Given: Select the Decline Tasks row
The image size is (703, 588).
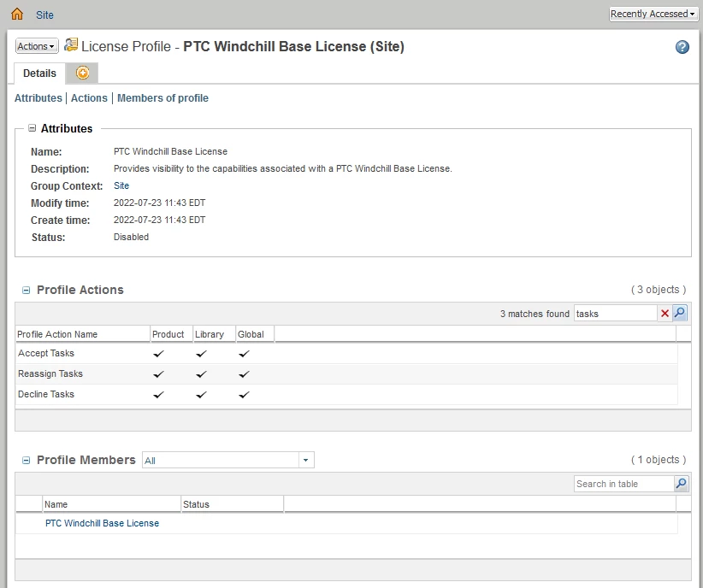Looking at the screenshot, I should click(x=346, y=394).
